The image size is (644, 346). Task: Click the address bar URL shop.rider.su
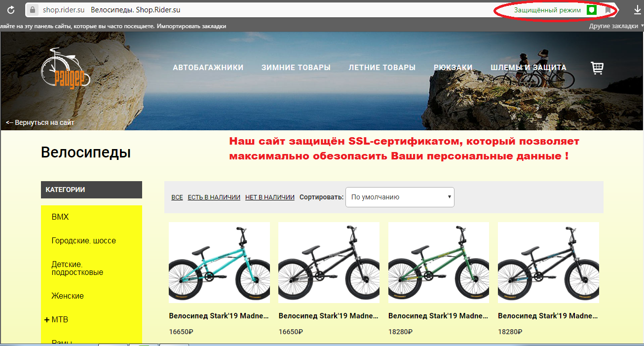63,10
